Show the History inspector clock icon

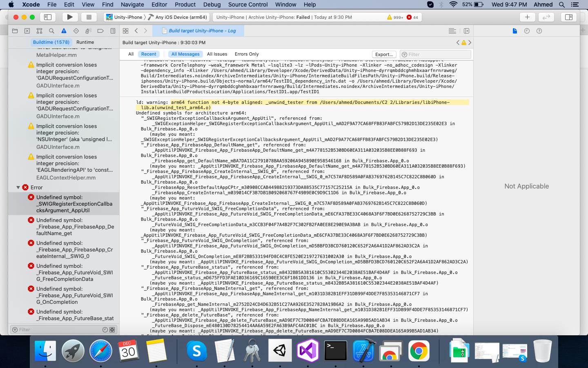[x=527, y=31]
